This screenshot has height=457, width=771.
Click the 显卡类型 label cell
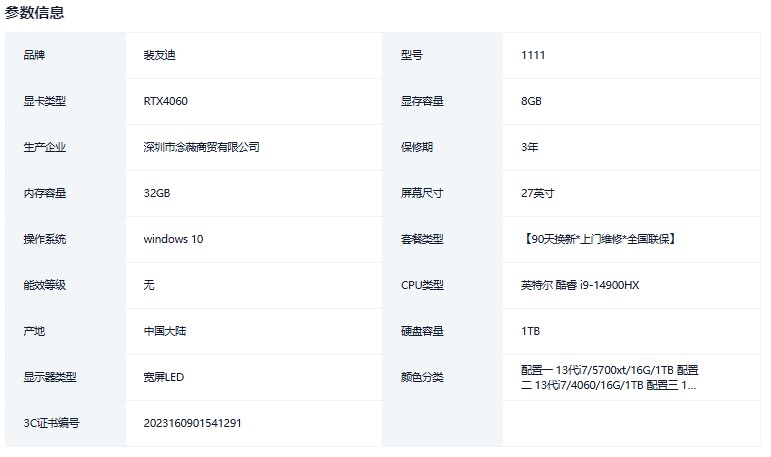tap(45, 101)
